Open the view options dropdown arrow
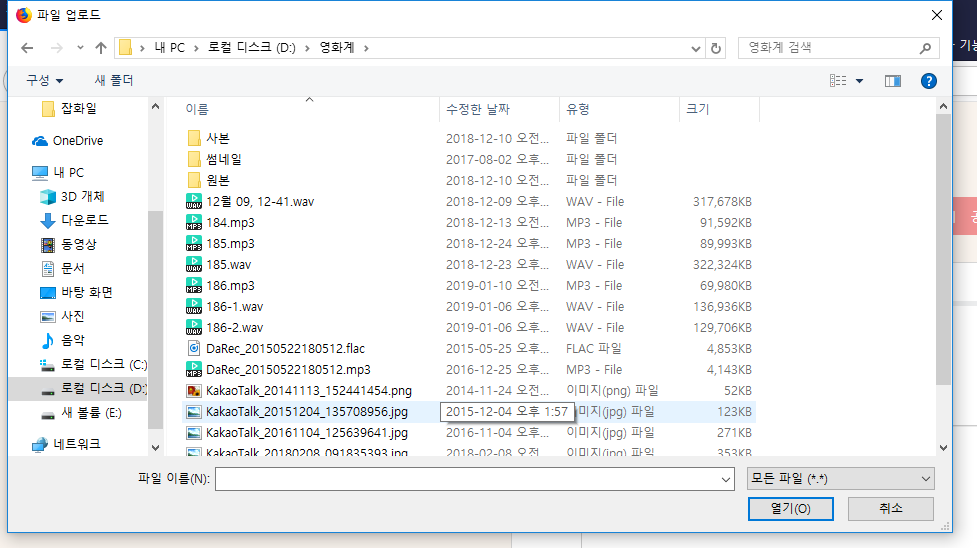977x548 pixels. [x=859, y=81]
